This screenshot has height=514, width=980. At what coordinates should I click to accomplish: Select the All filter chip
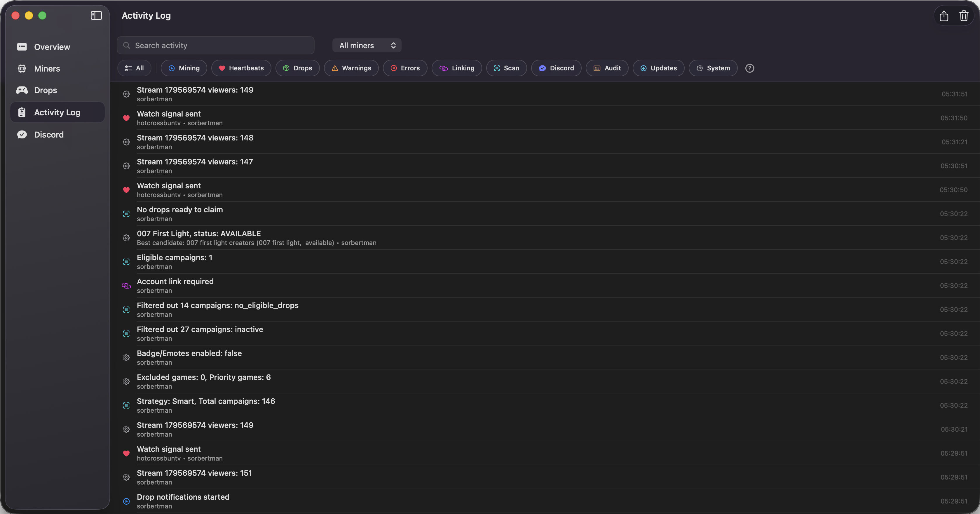pyautogui.click(x=134, y=68)
